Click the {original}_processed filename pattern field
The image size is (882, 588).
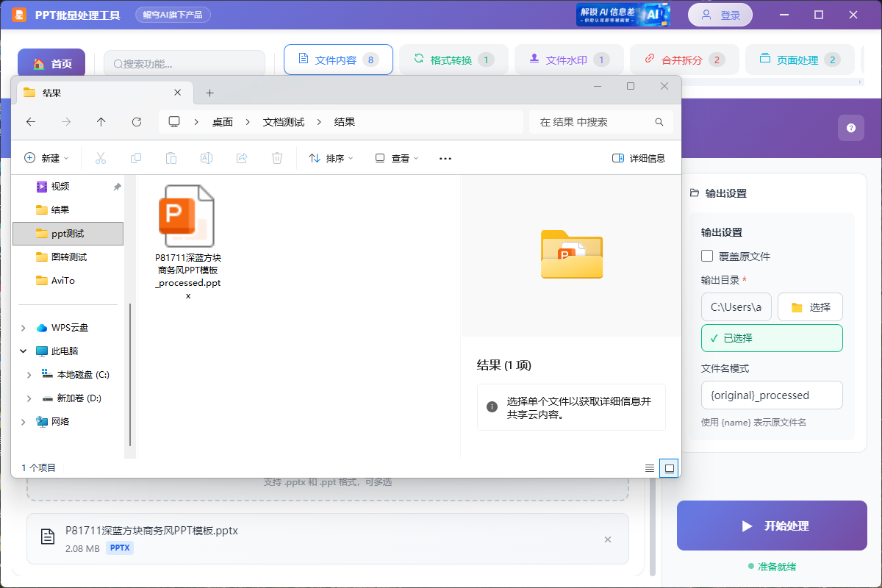point(772,395)
